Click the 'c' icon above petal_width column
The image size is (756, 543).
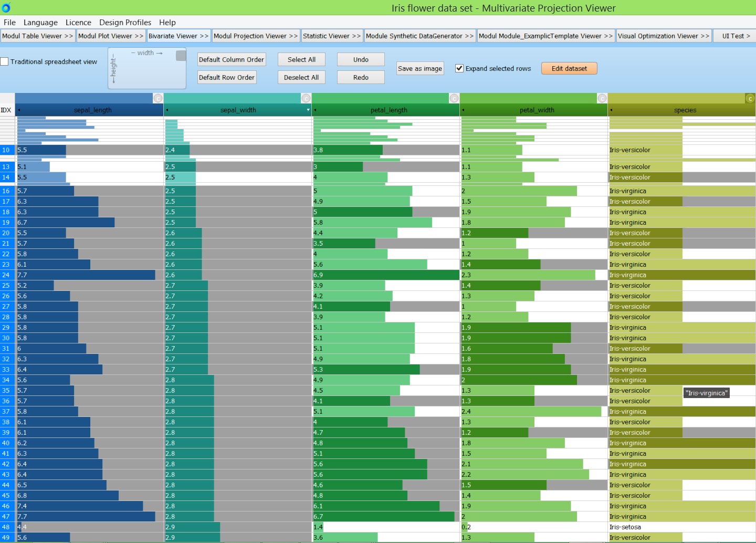click(x=602, y=99)
